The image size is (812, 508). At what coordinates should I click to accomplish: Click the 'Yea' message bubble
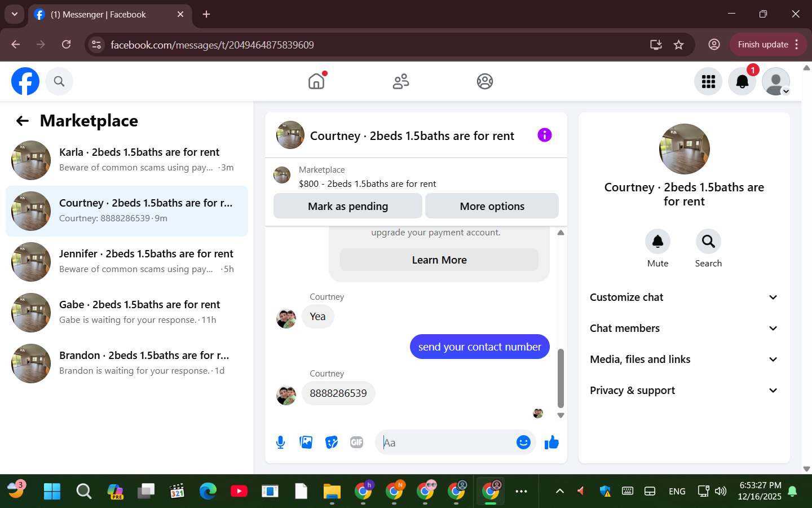pyautogui.click(x=318, y=317)
